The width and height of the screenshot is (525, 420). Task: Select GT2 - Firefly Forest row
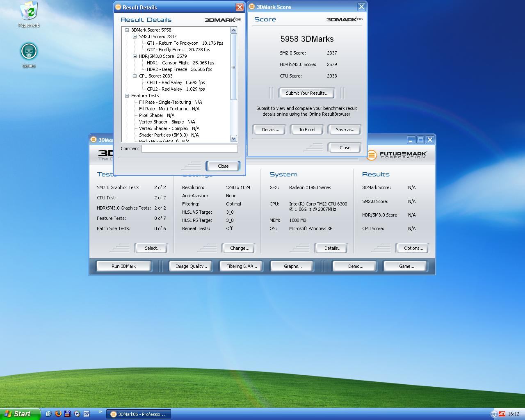click(178, 50)
